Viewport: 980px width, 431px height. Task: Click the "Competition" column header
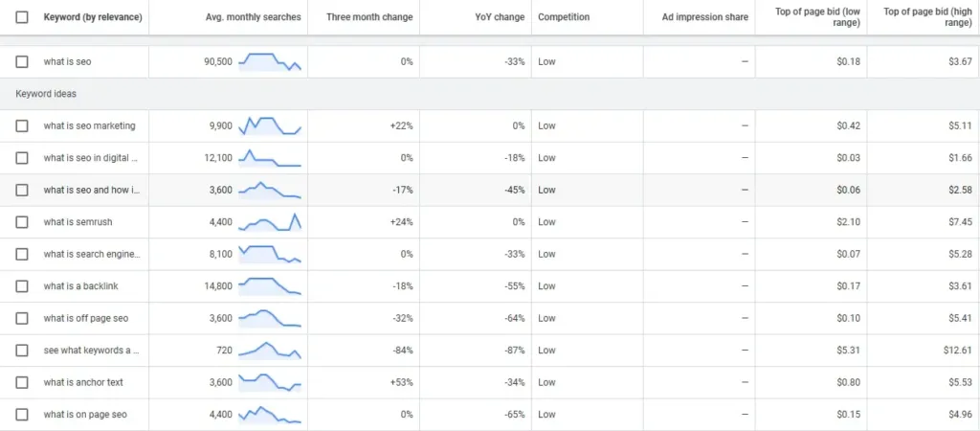coord(564,17)
